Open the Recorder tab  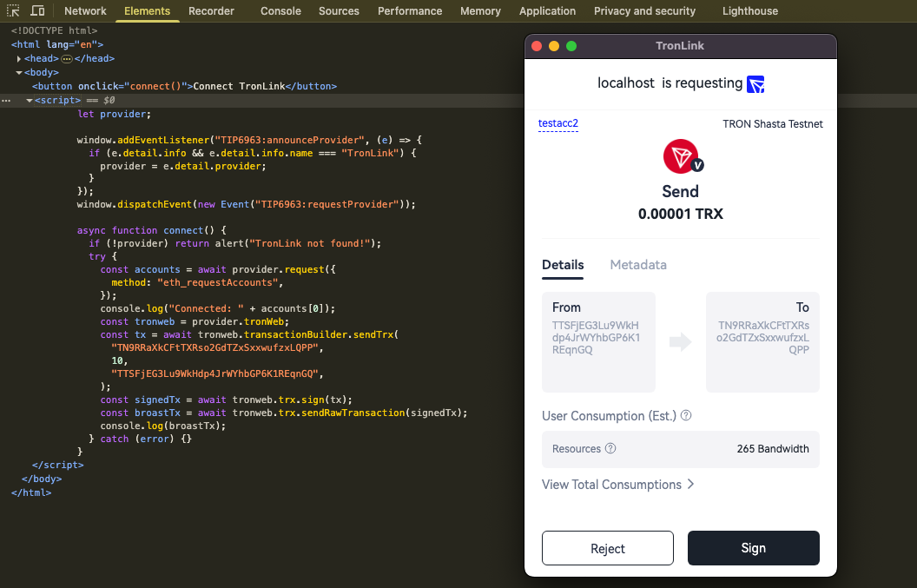coord(211,11)
